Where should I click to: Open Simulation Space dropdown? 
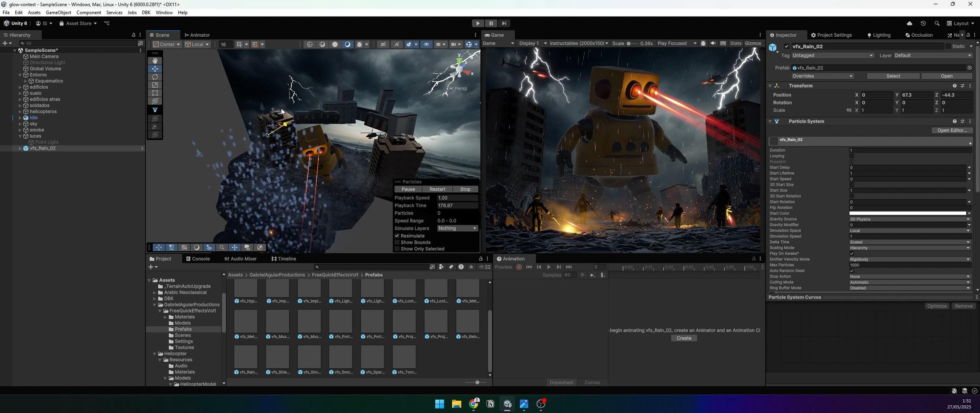tap(910, 231)
